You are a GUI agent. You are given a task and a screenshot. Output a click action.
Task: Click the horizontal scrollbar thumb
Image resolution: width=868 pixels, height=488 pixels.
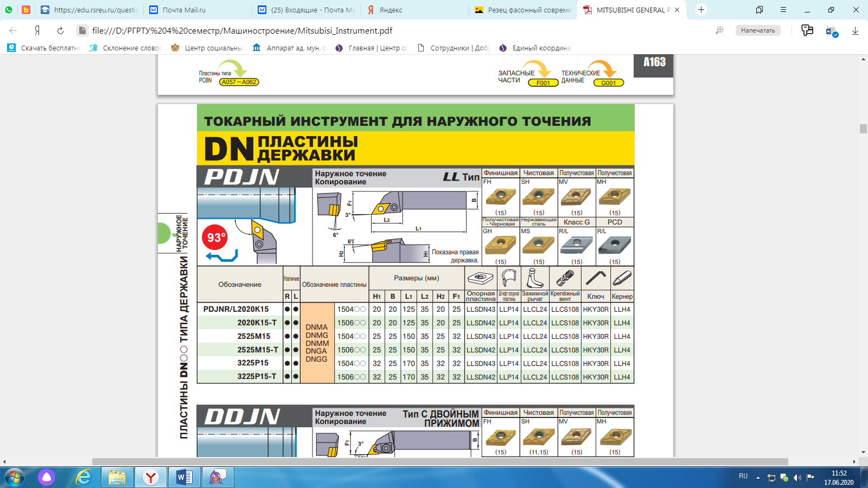click(x=440, y=462)
